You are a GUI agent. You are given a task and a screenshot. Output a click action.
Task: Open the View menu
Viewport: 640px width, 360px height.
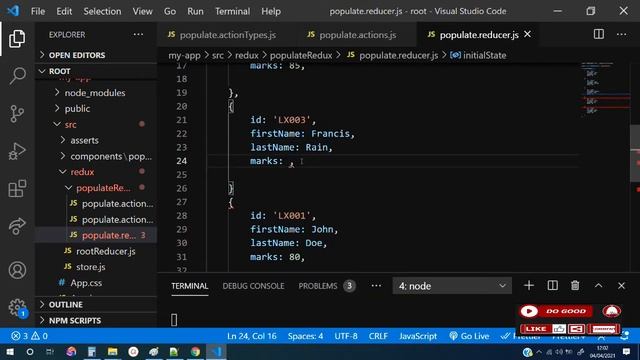click(x=142, y=11)
